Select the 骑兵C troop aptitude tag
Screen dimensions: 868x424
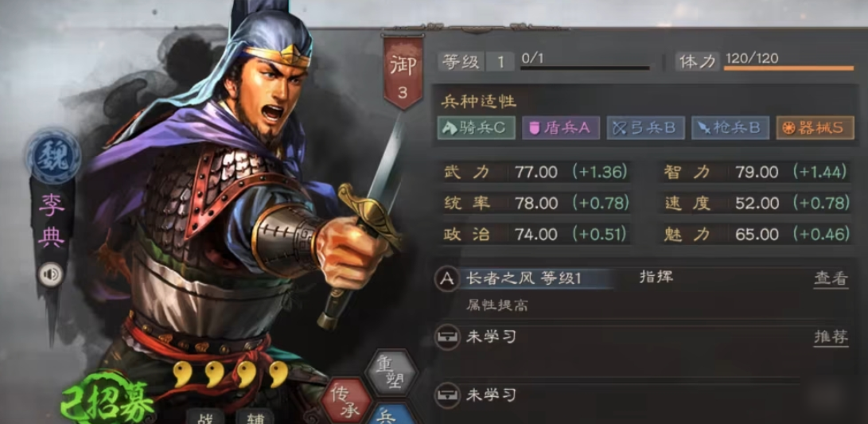click(x=477, y=128)
